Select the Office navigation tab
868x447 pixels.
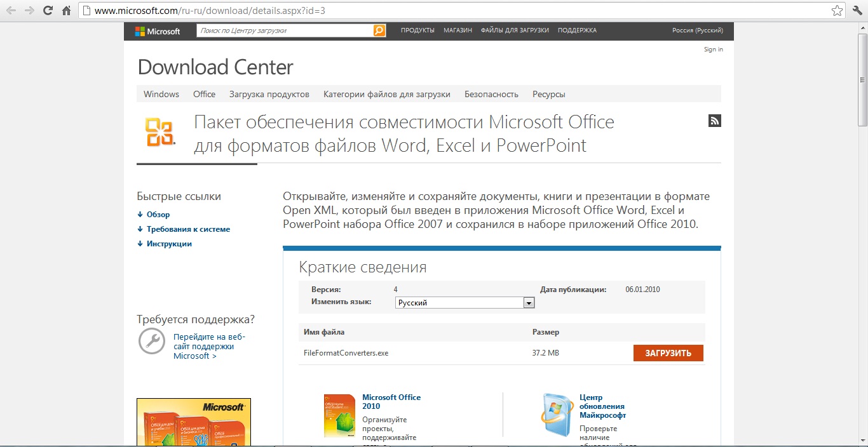pos(204,94)
